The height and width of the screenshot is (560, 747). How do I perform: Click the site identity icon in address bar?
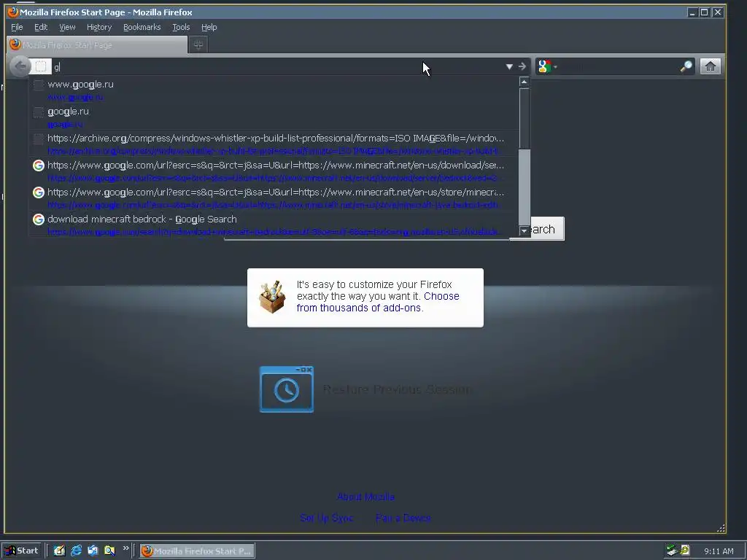point(41,66)
